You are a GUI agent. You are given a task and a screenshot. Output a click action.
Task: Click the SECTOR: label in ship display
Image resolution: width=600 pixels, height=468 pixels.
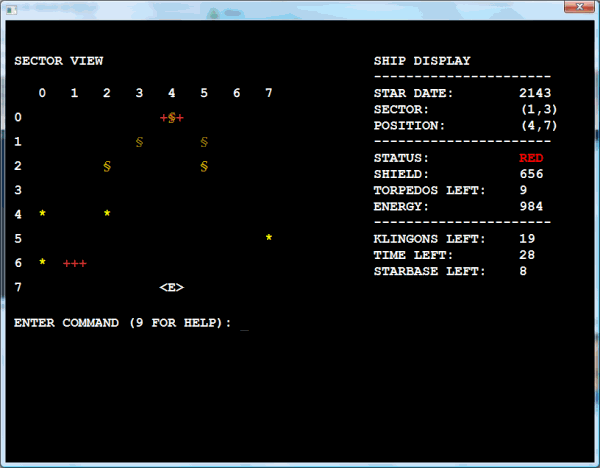tap(401, 109)
